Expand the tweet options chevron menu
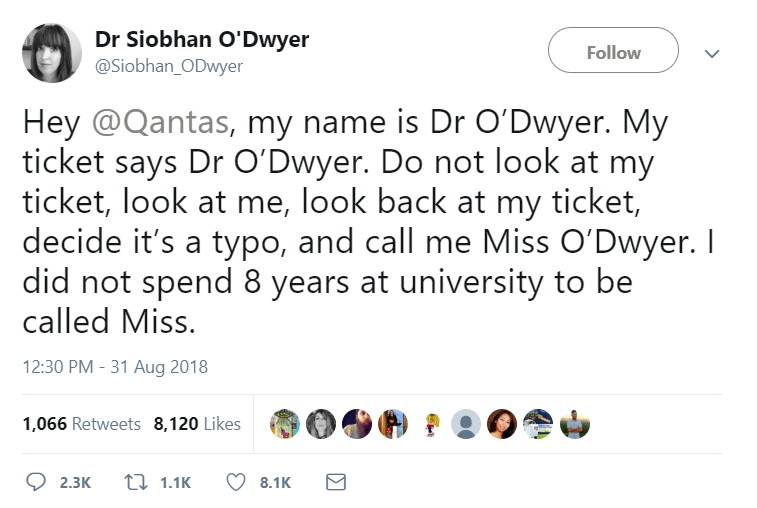The height and width of the screenshot is (508, 757). click(x=712, y=54)
